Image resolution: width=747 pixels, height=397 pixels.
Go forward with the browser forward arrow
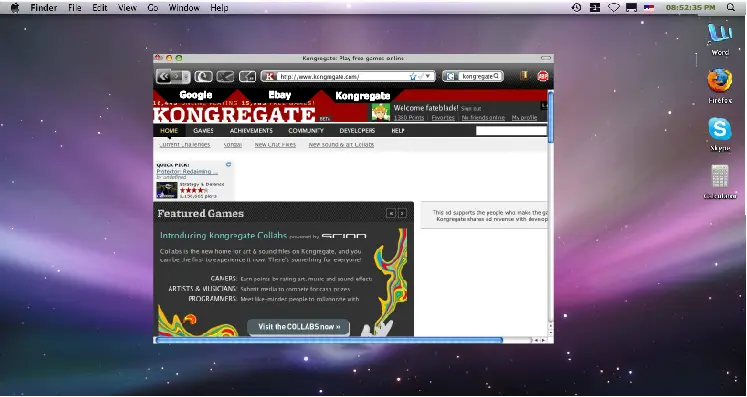pos(176,76)
